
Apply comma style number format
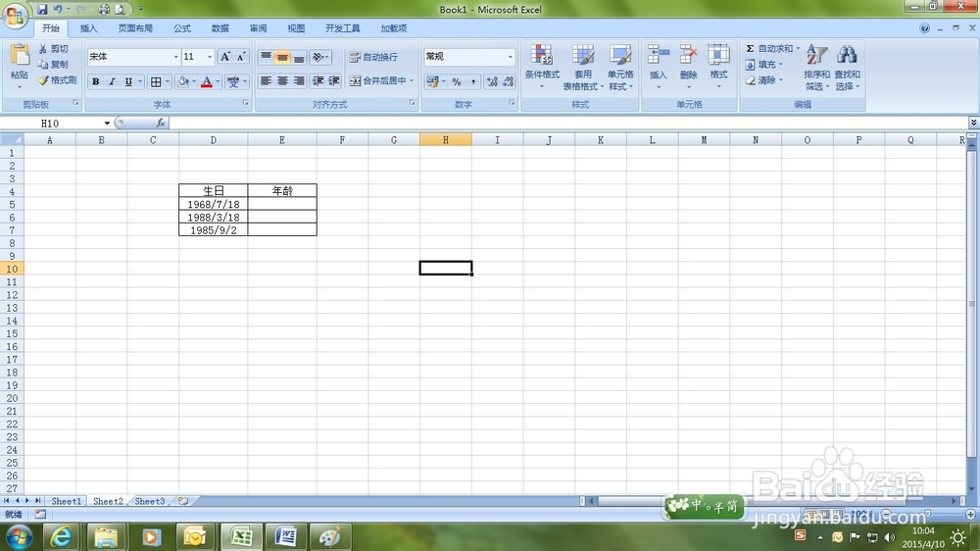tap(473, 81)
